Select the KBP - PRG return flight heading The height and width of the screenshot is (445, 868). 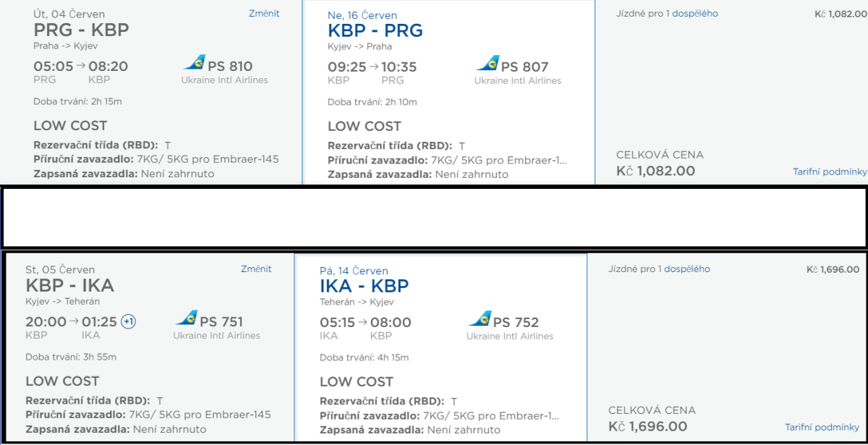(x=375, y=30)
